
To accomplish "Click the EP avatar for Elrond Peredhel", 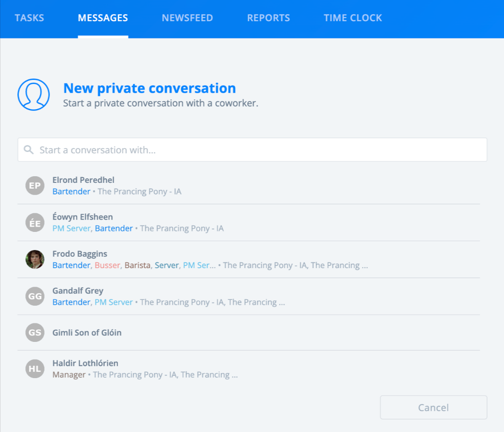I will click(35, 186).
